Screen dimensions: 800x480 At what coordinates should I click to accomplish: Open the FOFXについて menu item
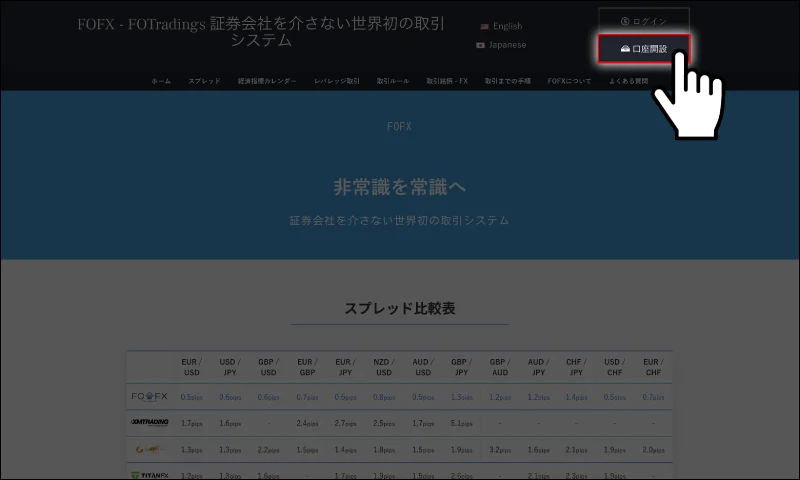[x=570, y=80]
